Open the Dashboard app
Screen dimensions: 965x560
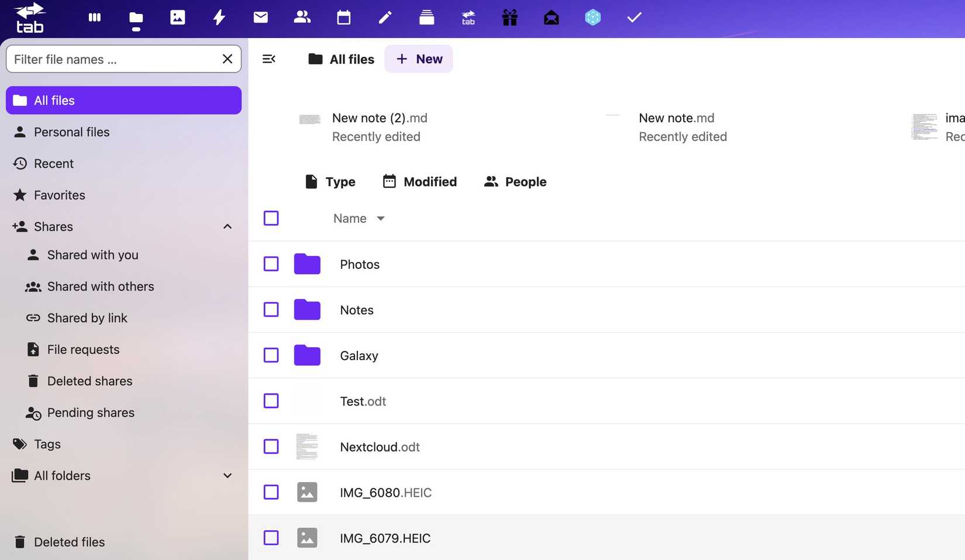[94, 18]
